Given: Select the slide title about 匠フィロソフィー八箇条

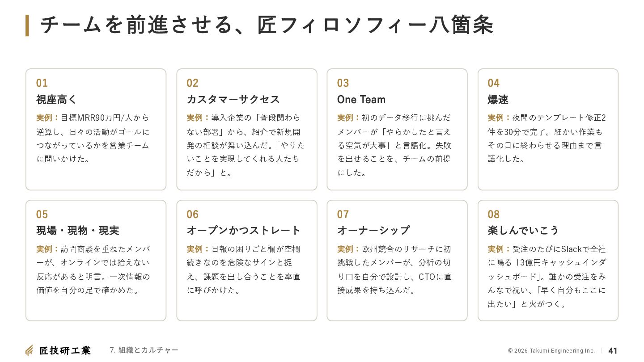Looking at the screenshot, I should (x=267, y=25).
